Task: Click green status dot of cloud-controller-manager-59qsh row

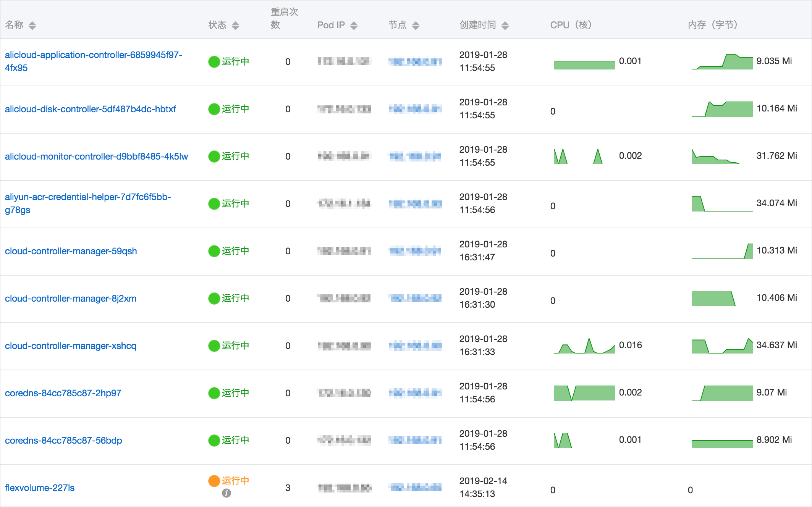Action: pyautogui.click(x=214, y=251)
